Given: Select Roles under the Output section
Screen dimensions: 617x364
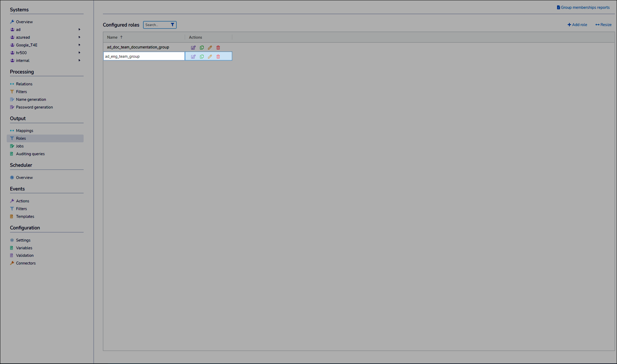Looking at the screenshot, I should point(21,138).
